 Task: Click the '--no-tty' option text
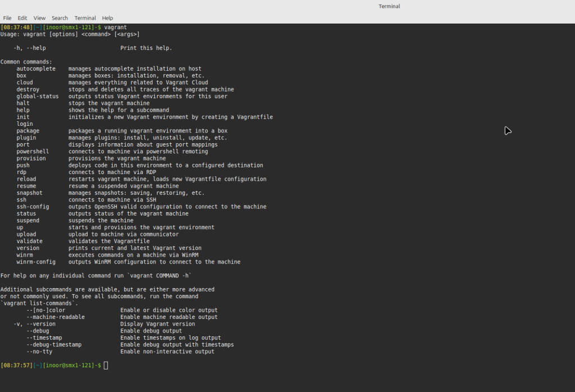39,352
